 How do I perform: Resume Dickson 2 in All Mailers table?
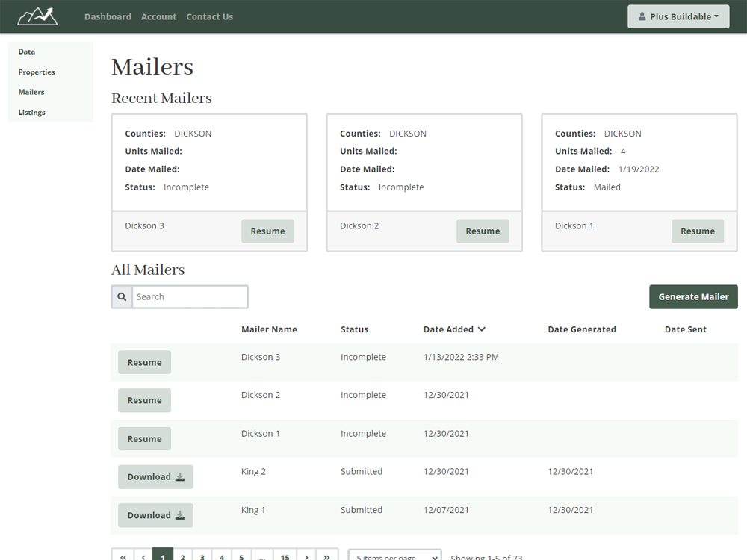tap(144, 400)
